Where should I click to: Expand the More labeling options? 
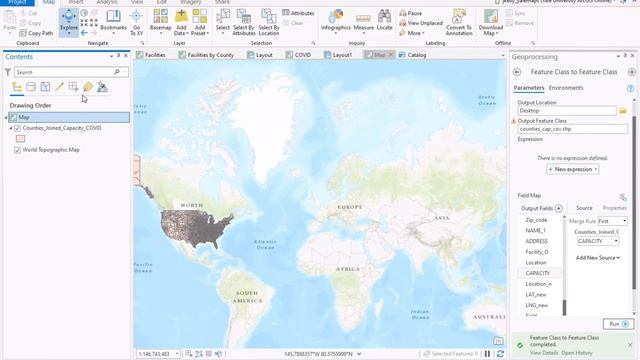pyautogui.click(x=413, y=33)
